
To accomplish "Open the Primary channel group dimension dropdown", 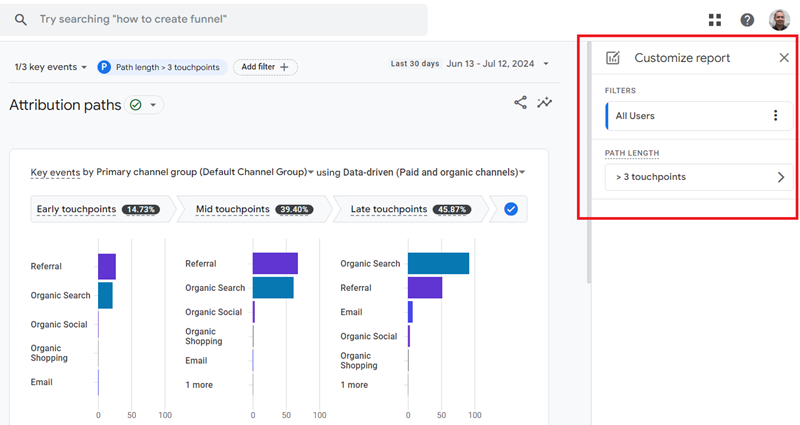I will (205, 172).
